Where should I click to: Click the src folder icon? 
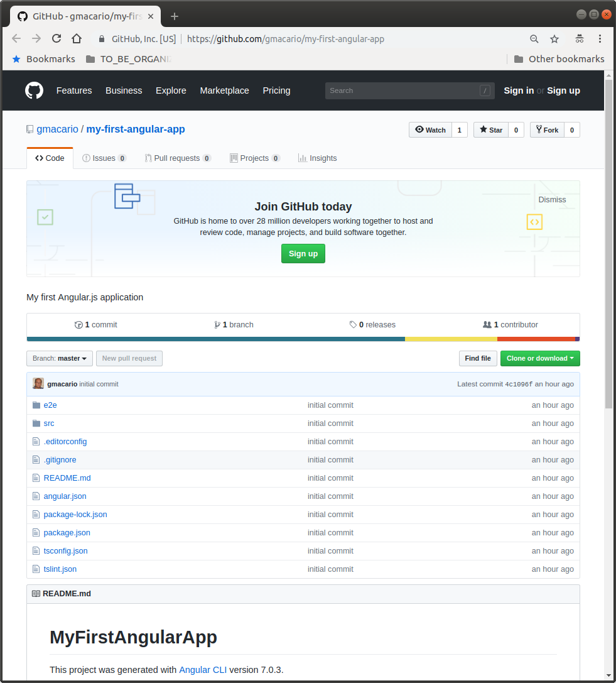36,423
